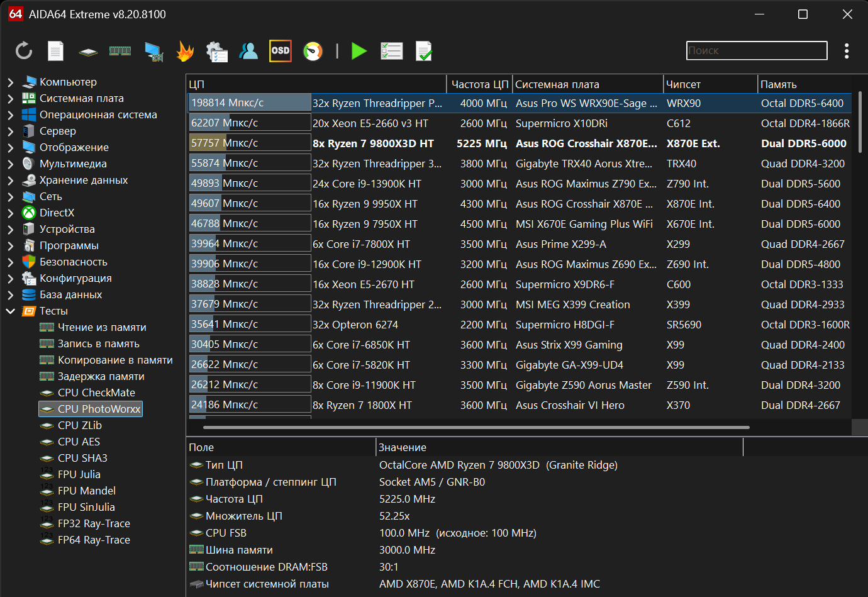Sort by the Частота ЦП column header
Screen dimensions: 868x597
[479, 84]
